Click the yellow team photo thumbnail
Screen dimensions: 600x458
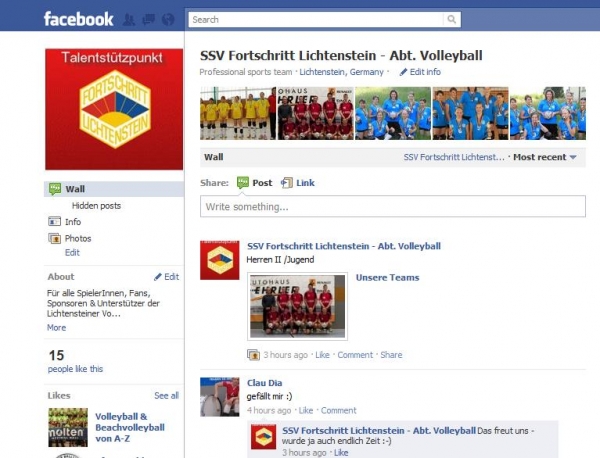238,113
